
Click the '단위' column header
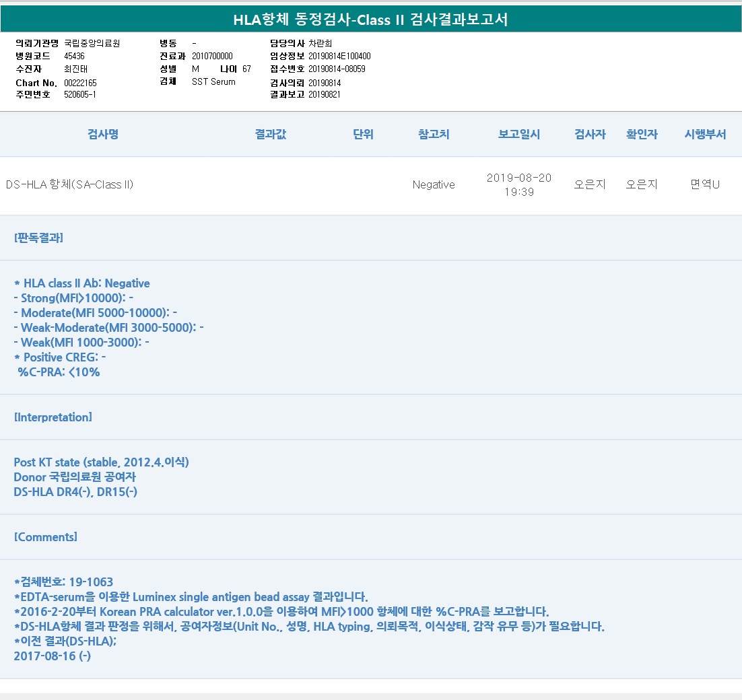[x=364, y=135]
